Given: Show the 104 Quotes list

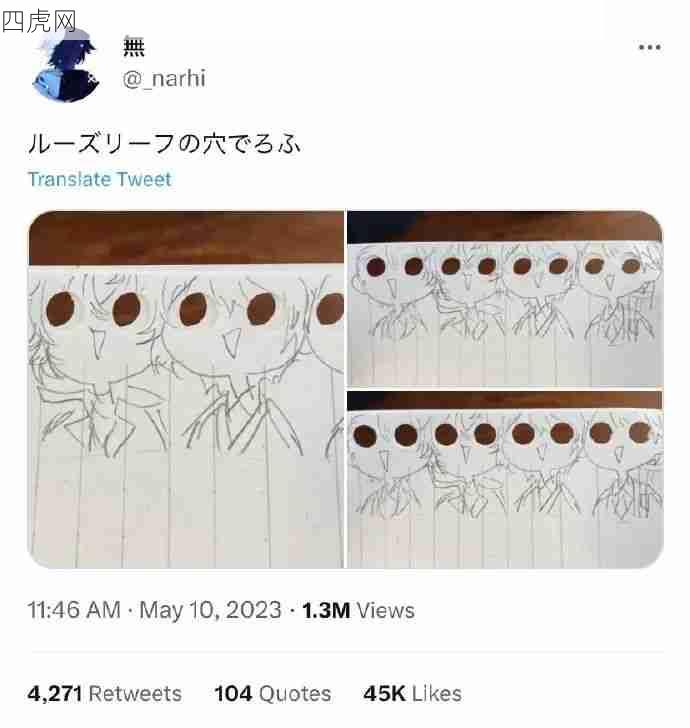Looking at the screenshot, I should (x=272, y=693).
